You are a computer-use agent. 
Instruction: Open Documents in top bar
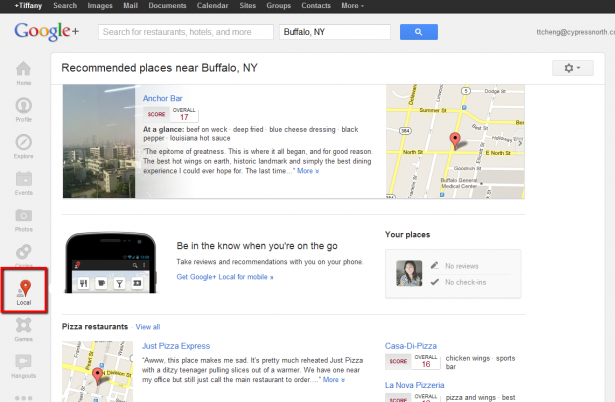click(167, 6)
